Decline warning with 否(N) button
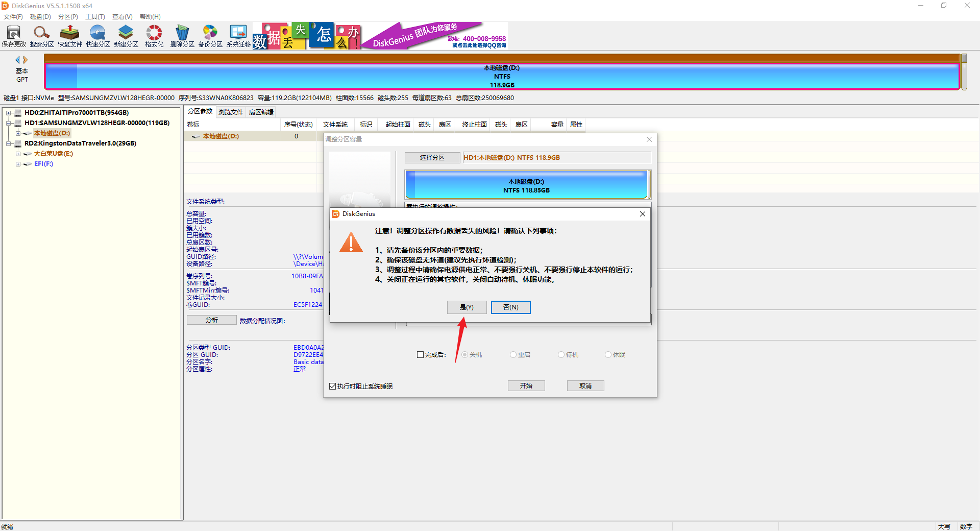The height and width of the screenshot is (531, 980). pyautogui.click(x=511, y=307)
